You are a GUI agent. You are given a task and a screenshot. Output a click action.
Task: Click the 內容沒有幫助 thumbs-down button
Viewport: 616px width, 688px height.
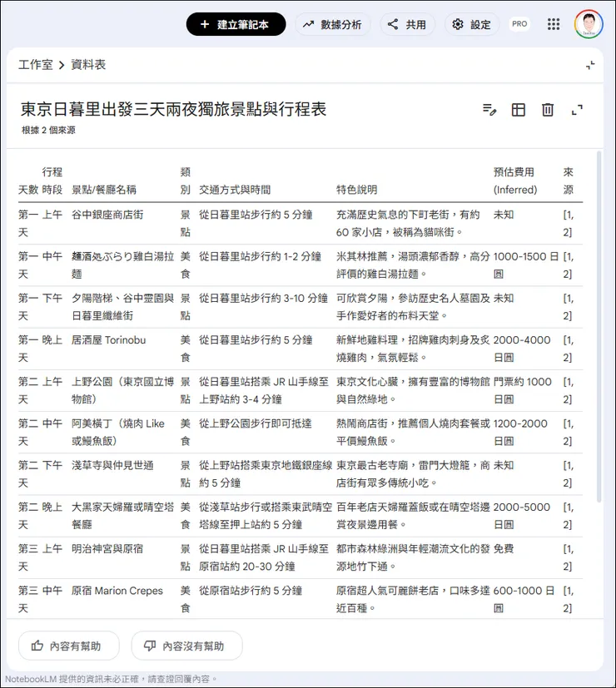[x=187, y=646]
